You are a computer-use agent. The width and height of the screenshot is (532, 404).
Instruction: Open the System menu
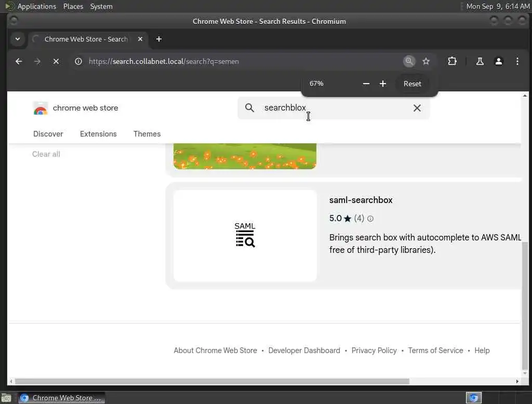(x=101, y=6)
